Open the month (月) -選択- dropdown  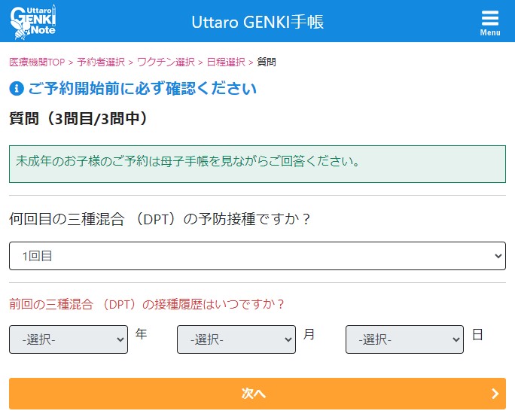(x=236, y=339)
